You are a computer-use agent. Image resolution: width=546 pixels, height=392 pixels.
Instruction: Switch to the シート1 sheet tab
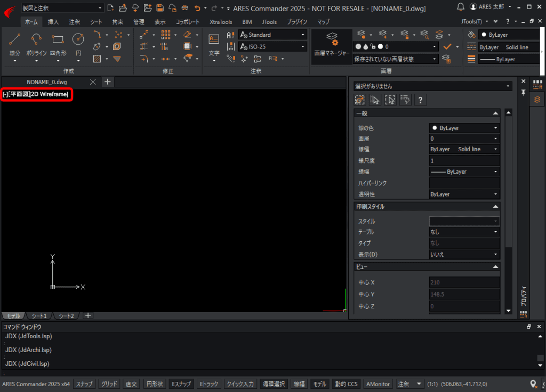click(38, 316)
